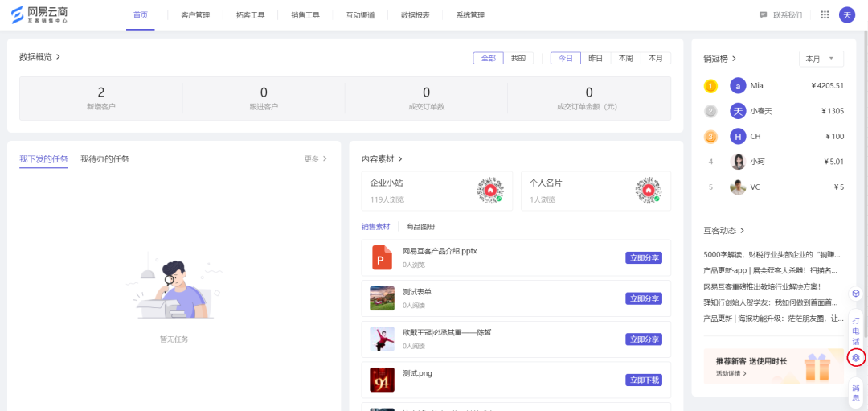
Task: Click 立即分享 for 网易互客产品介绍.pptx
Action: (x=644, y=257)
